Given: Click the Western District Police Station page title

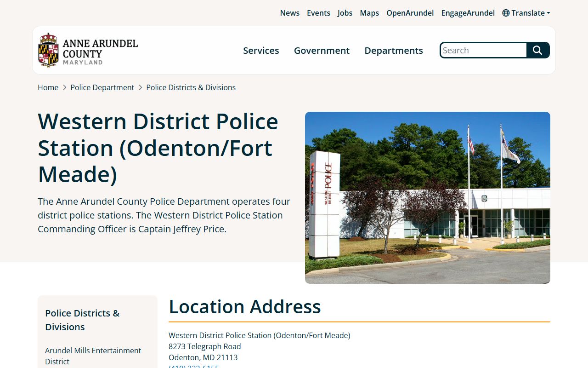Looking at the screenshot, I should [x=158, y=148].
